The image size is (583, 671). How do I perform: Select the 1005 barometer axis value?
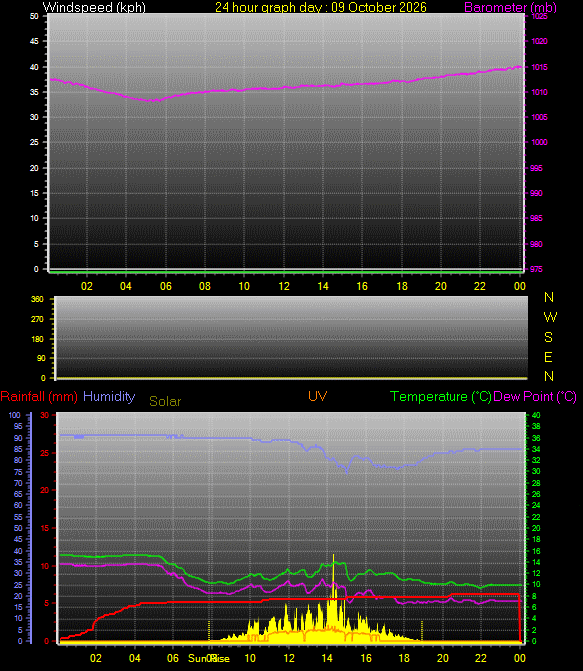(539, 117)
